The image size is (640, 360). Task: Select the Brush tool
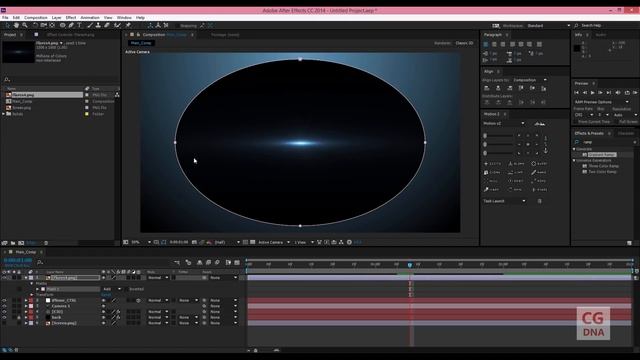click(x=90, y=25)
